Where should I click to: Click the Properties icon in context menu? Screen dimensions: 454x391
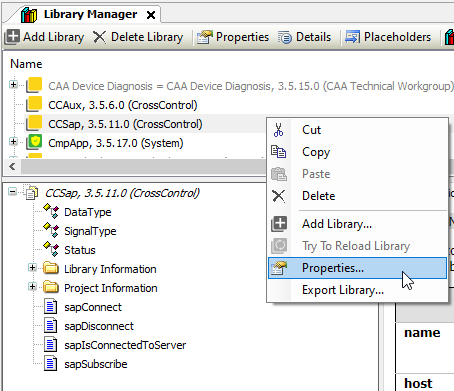click(279, 268)
